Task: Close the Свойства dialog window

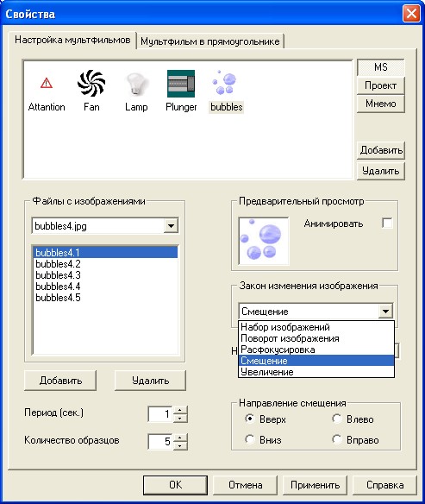Action: click(x=411, y=14)
